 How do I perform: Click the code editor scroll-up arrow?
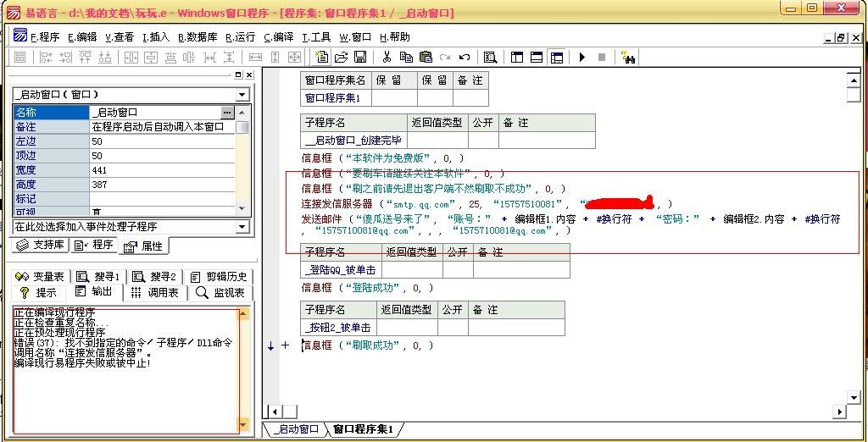(854, 80)
